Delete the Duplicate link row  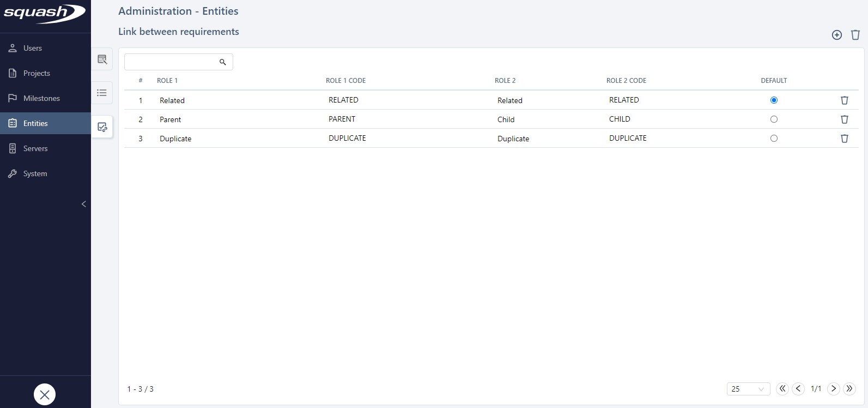point(844,139)
